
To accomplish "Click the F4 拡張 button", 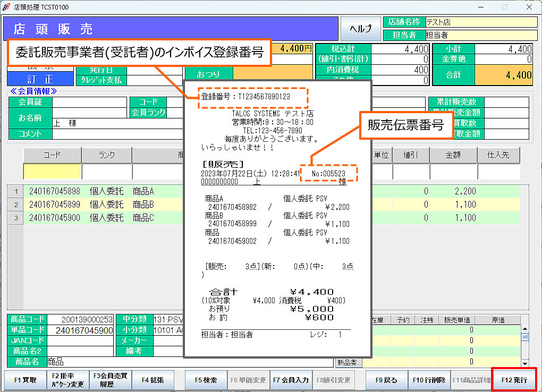I will pos(153,380).
